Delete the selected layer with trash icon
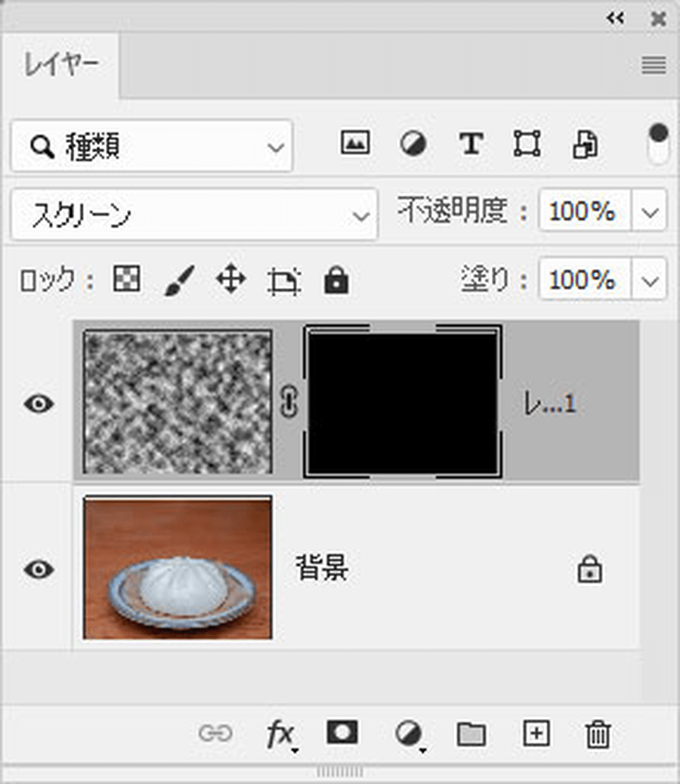The width and height of the screenshot is (680, 784). click(598, 734)
